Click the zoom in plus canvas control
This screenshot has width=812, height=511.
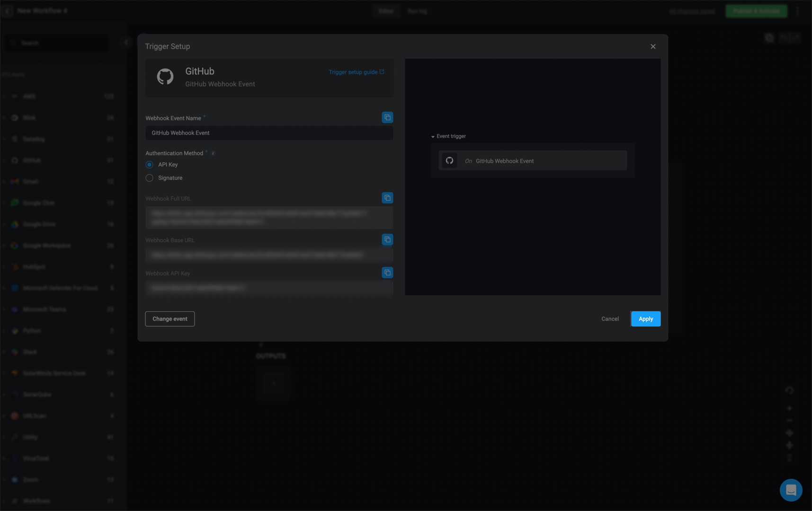point(789,408)
